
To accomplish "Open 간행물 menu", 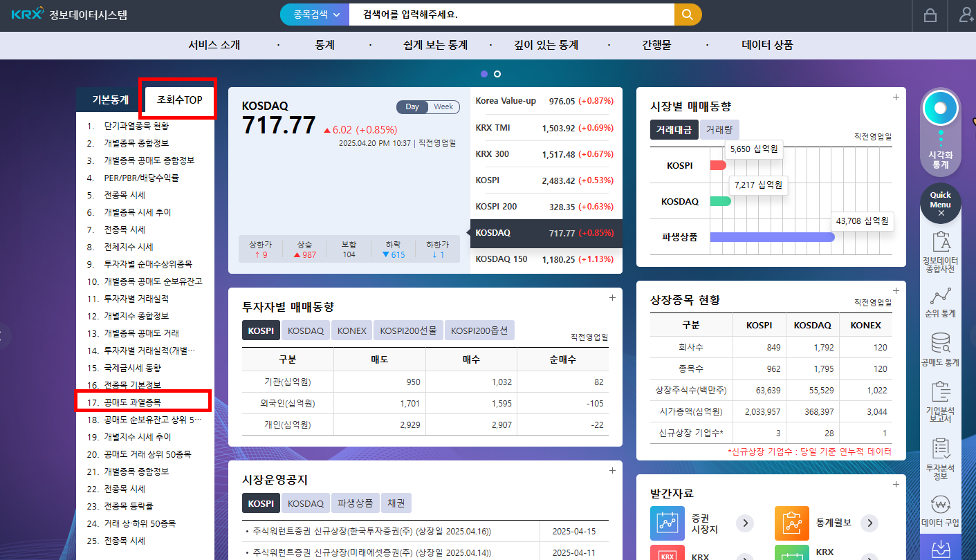I will 656,45.
